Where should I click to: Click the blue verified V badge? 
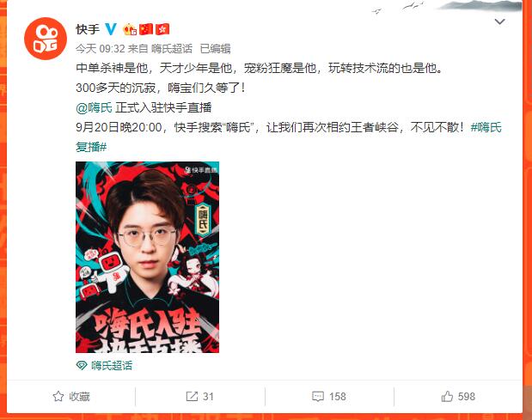coord(111,29)
